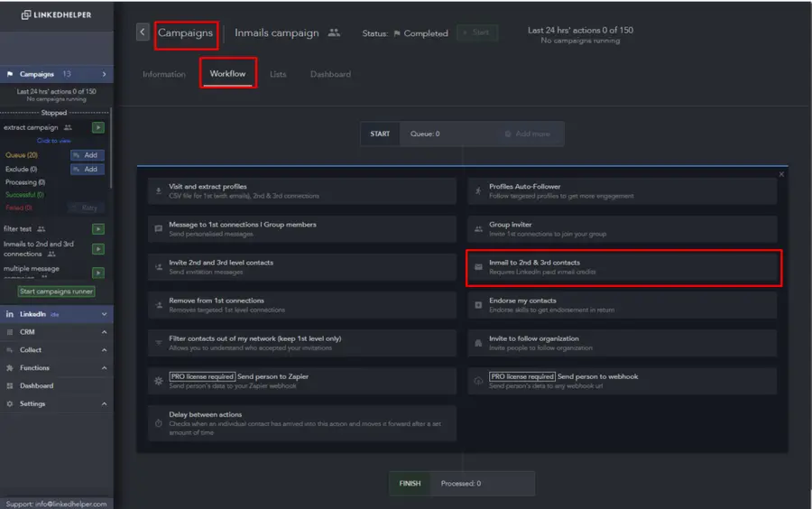Expand the Campaigns sidebar chevron
812x509 pixels.
coord(104,74)
